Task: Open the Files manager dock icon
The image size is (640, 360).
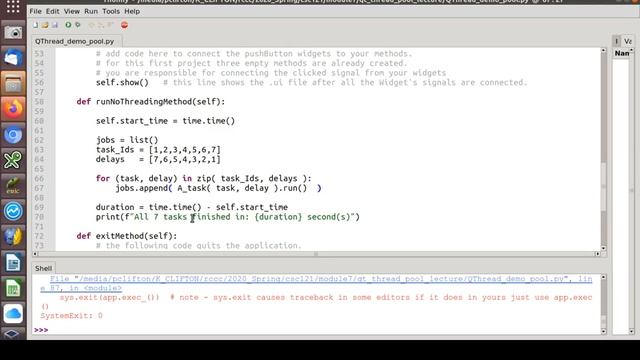Action: (x=13, y=84)
